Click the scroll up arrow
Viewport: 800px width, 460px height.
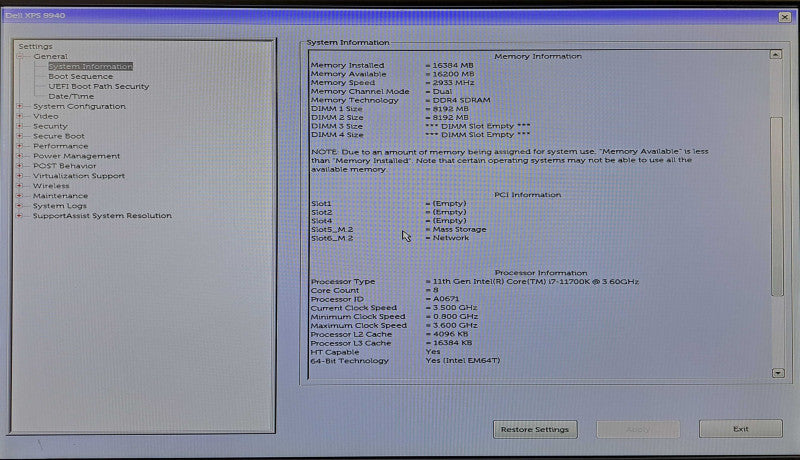(x=776, y=55)
